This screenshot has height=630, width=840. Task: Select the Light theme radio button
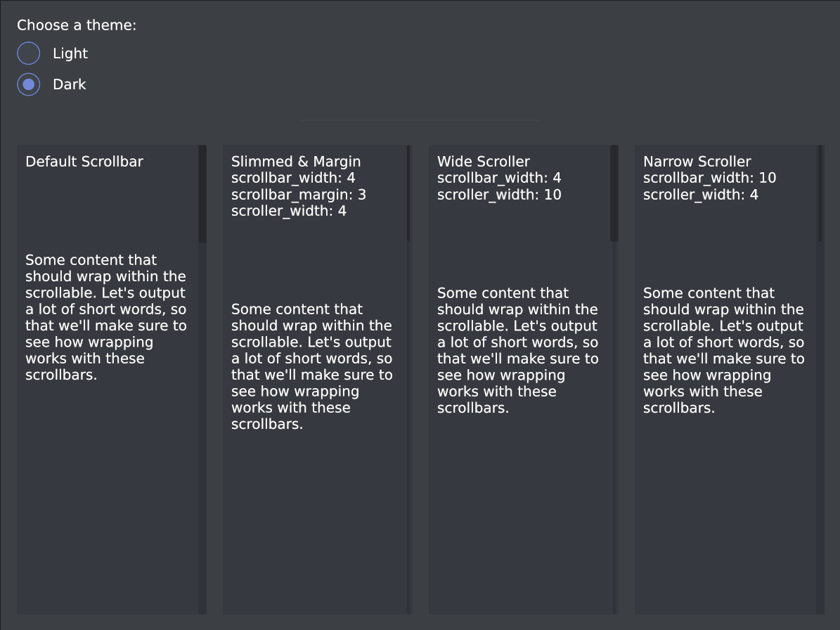29,53
